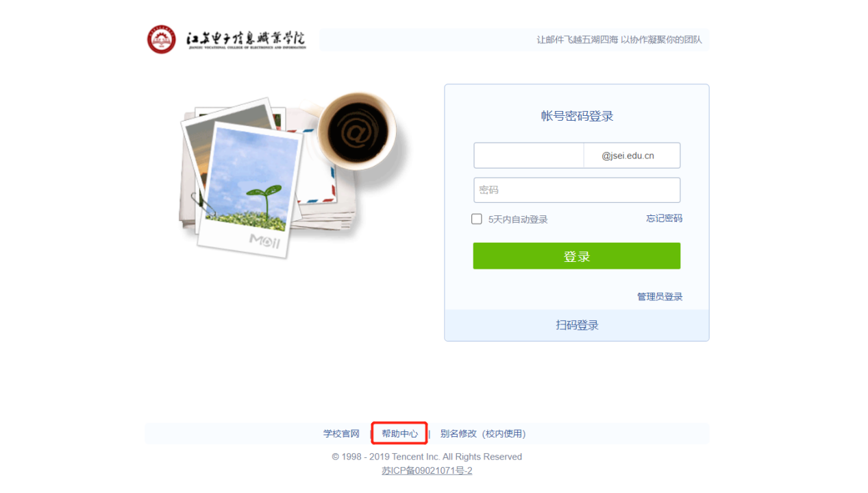
Task: Select the 帐号密码登录 heading
Action: pos(577,116)
